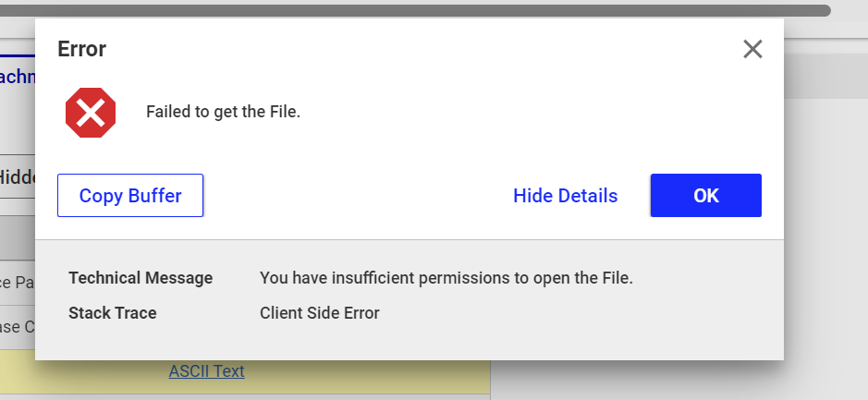Open the ASCII Text link
The height and width of the screenshot is (400, 868).
[x=206, y=371]
